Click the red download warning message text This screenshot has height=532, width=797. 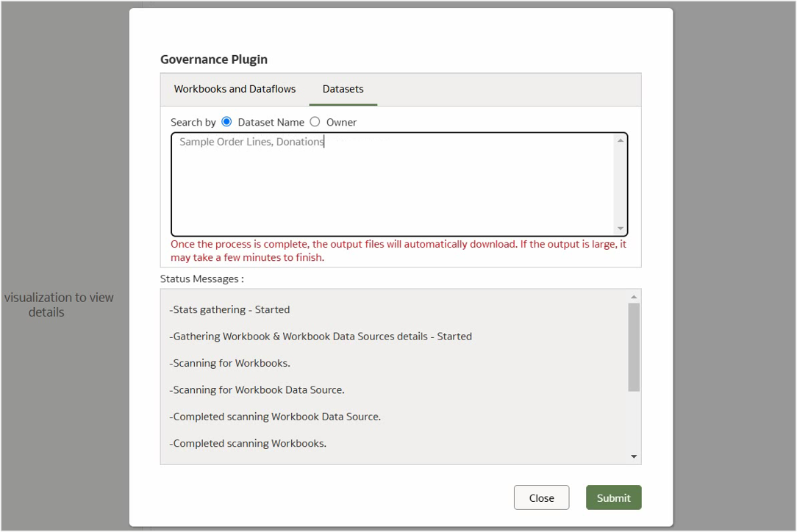[399, 251]
